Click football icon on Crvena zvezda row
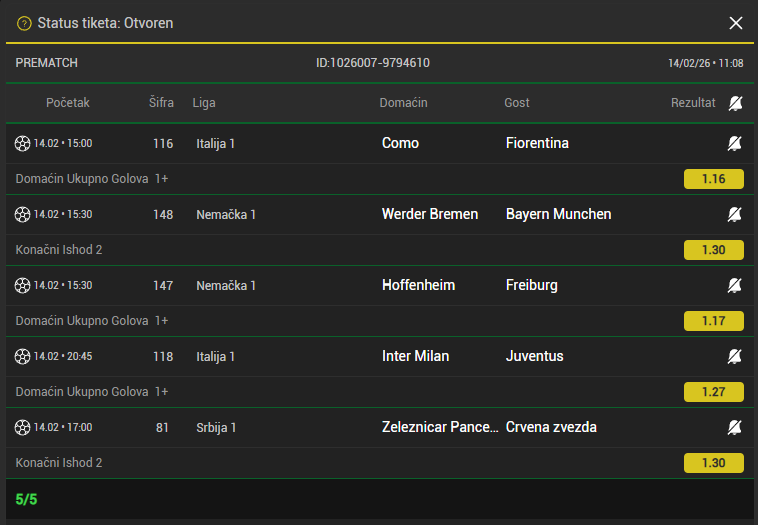 (23, 428)
